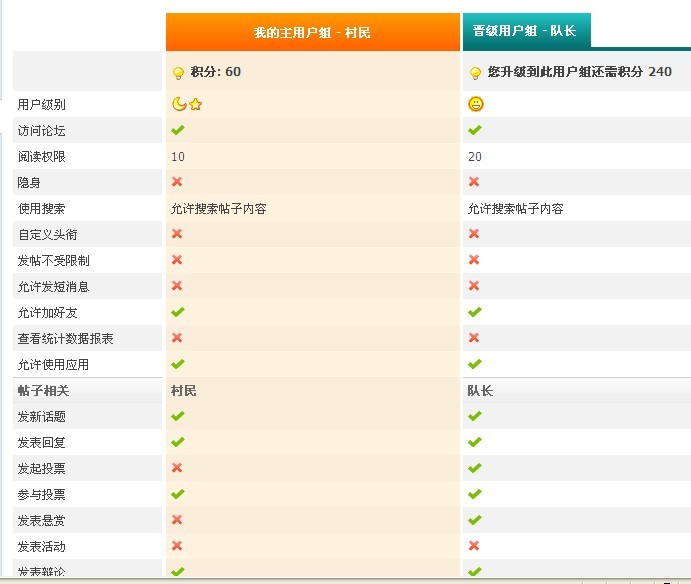The image size is (691, 584).
Task: Click the 使用搜索 row label
Action: 42,208
